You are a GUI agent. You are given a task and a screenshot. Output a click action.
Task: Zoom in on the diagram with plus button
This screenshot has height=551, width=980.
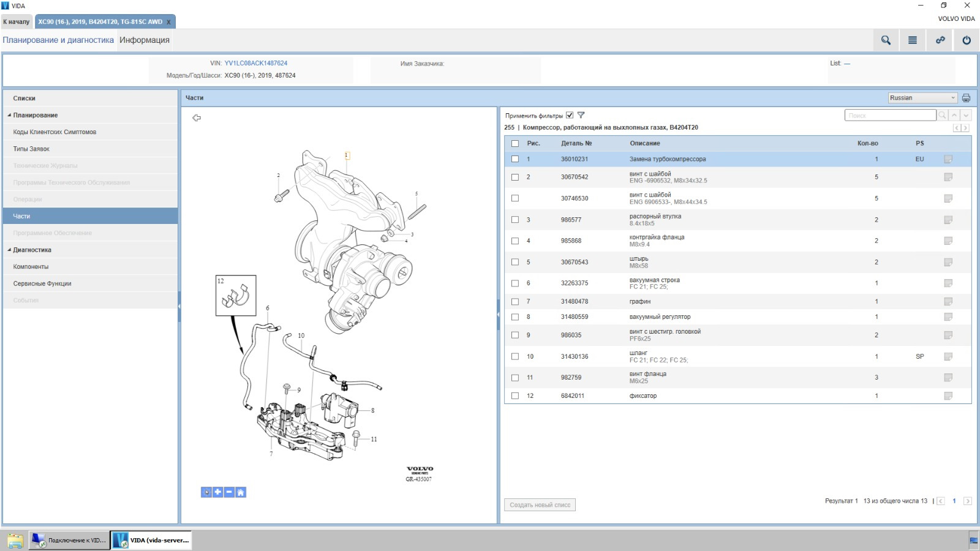[x=218, y=492]
